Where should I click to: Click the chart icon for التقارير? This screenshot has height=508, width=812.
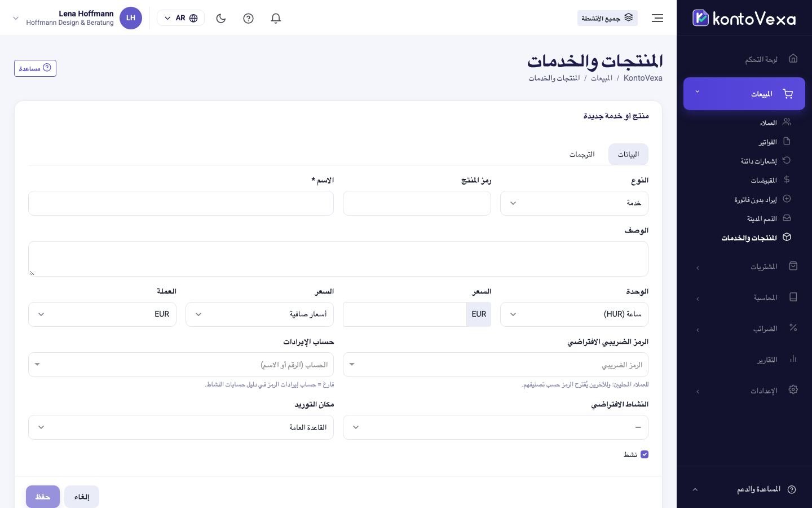(x=793, y=358)
